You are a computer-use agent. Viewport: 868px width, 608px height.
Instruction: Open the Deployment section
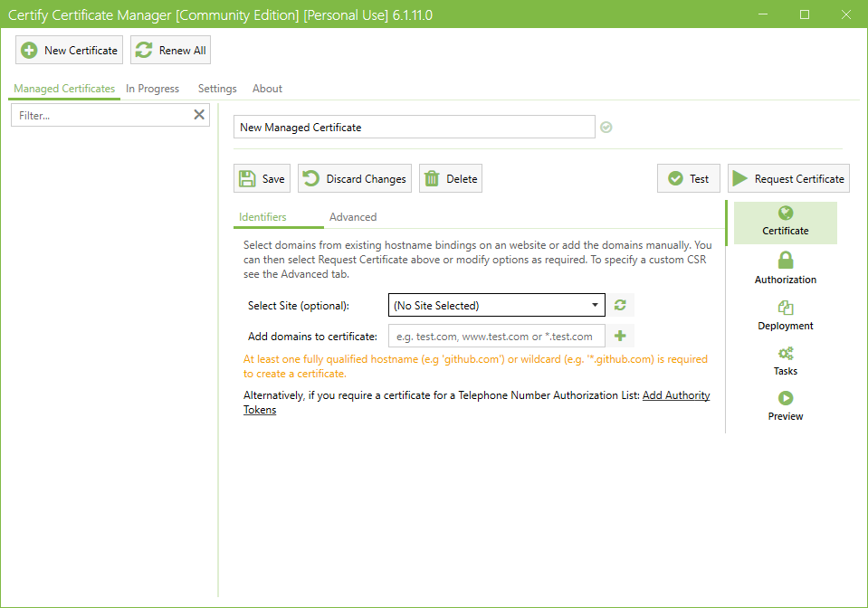(x=785, y=316)
